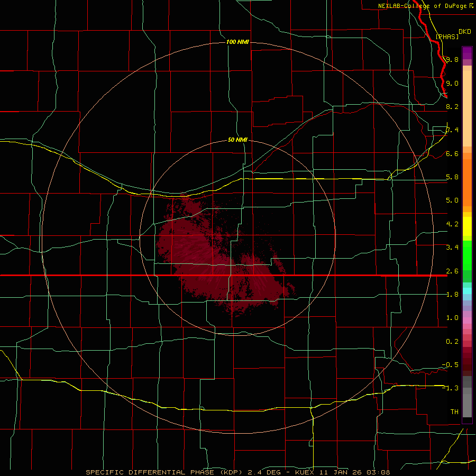The width and height of the screenshot is (476, 476).
Task: Click the 4.2 scale value
Action: point(452,224)
